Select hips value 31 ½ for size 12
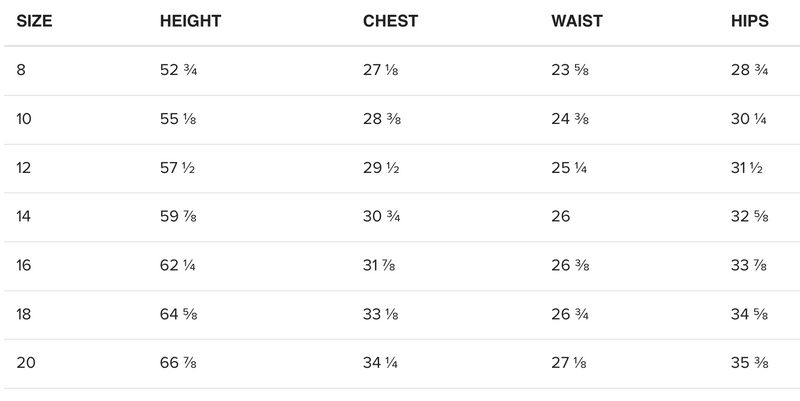Image resolution: width=800 pixels, height=401 pixels. [x=747, y=168]
